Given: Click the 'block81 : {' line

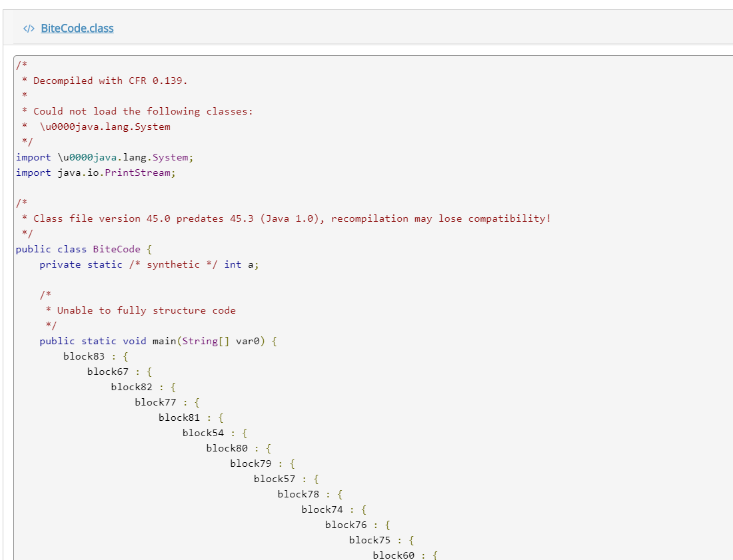Looking at the screenshot, I should (191, 418).
